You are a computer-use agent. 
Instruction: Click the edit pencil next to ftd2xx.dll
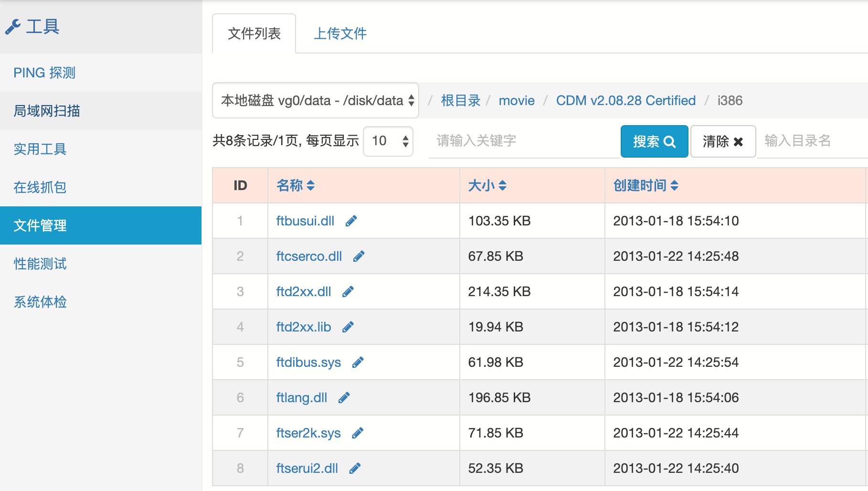tap(348, 292)
